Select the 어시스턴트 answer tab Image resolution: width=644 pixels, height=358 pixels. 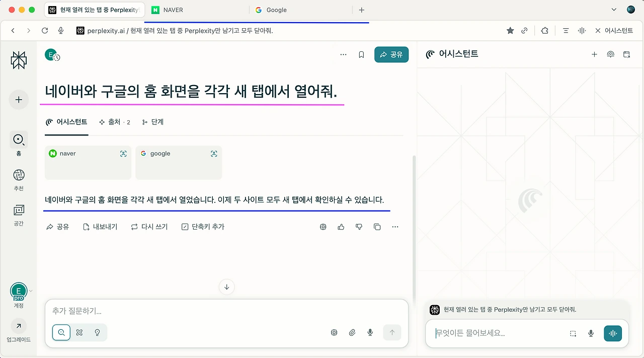click(x=66, y=122)
